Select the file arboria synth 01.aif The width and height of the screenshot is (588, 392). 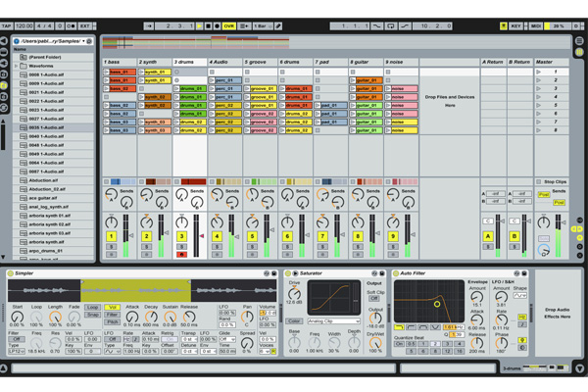[x=53, y=216]
